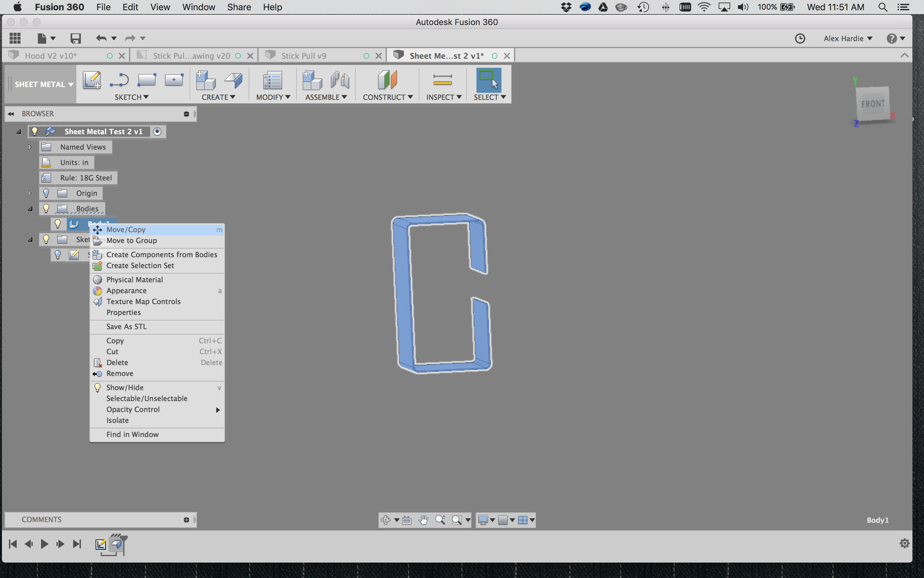Toggle Body1 lightbulb visibility
924x578 pixels.
point(58,224)
